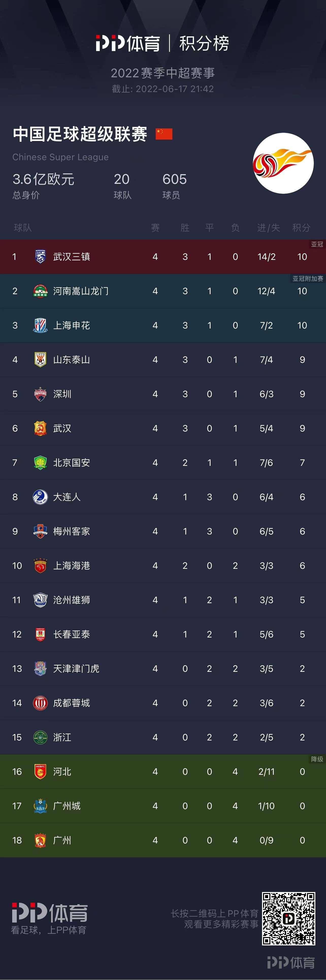Click the 亚冠附加赛 (ACL play-off) label
326x980 pixels.
[x=308, y=278]
